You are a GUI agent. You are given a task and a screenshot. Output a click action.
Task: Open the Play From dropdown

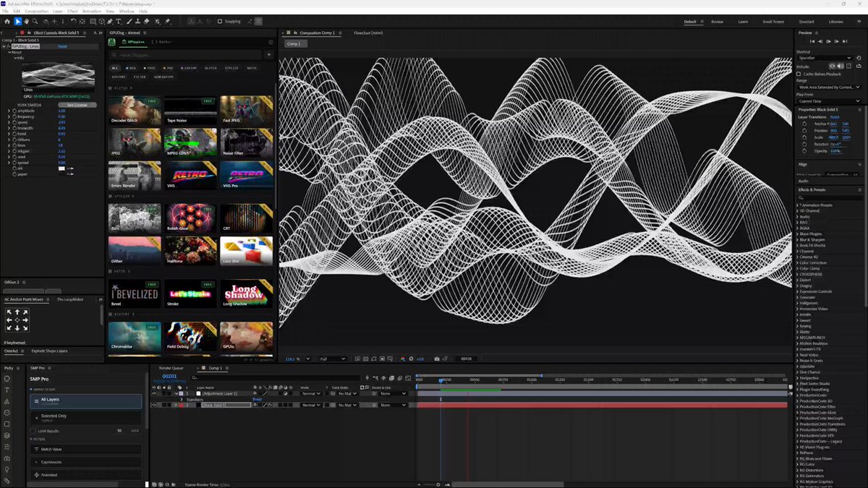(828, 101)
